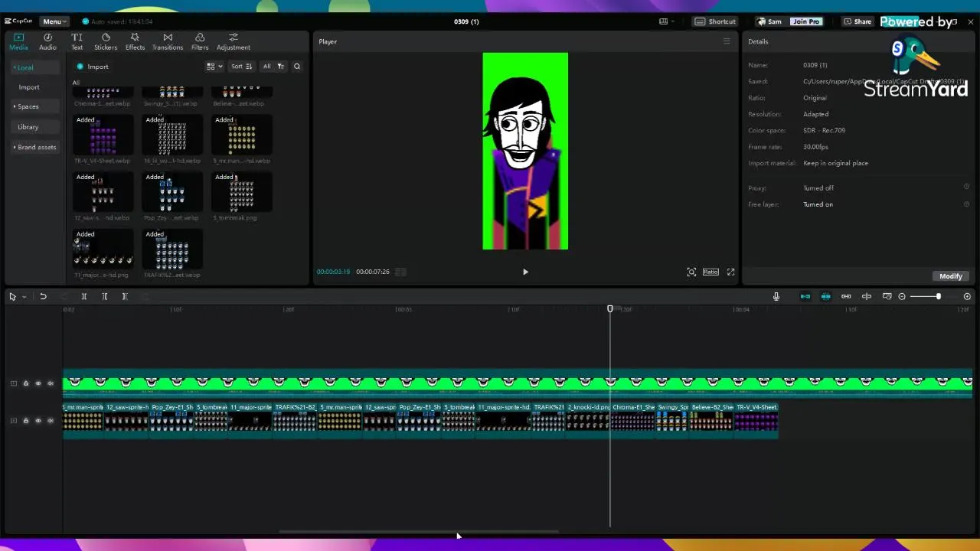The width and height of the screenshot is (980, 551).
Task: Open the timeline cover settings icon
Action: click(x=887, y=296)
